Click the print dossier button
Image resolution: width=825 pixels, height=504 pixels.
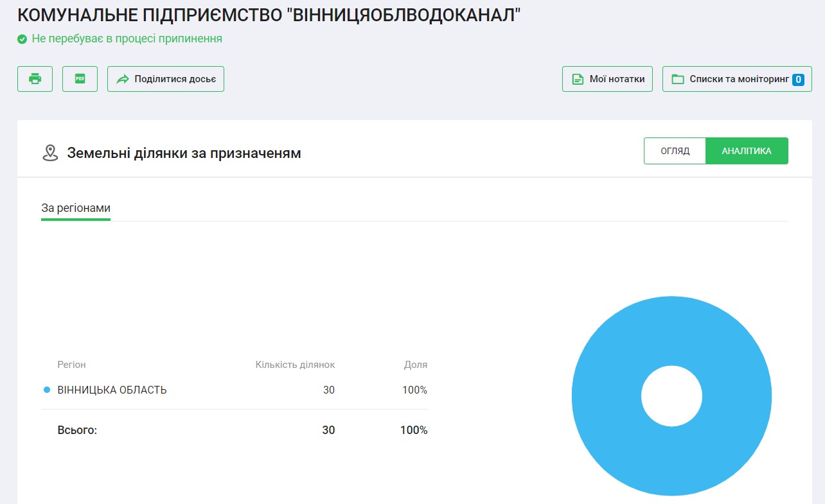[x=35, y=79]
